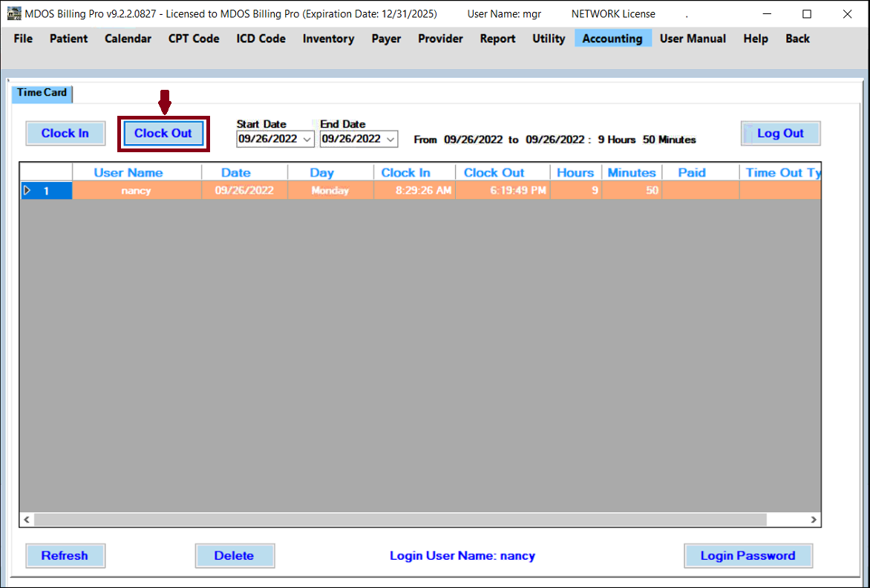The image size is (870, 588).
Task: Click the row selector arrow for row 1
Action: [x=27, y=191]
